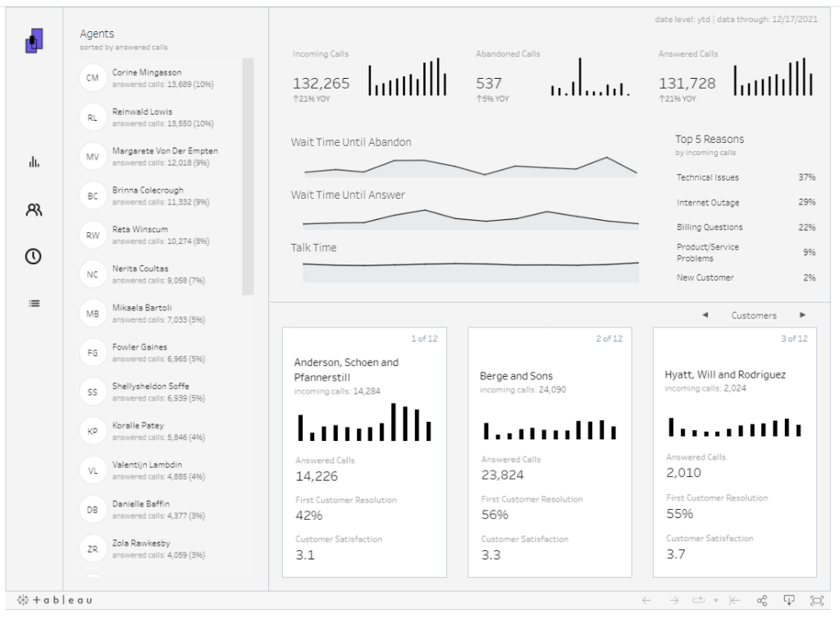This screenshot has width=840, height=619.
Task: Click the Berge and Sons customer card
Action: 550,452
